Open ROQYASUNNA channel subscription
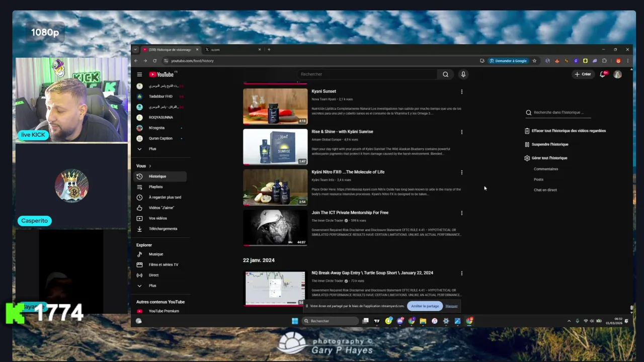 (160, 117)
